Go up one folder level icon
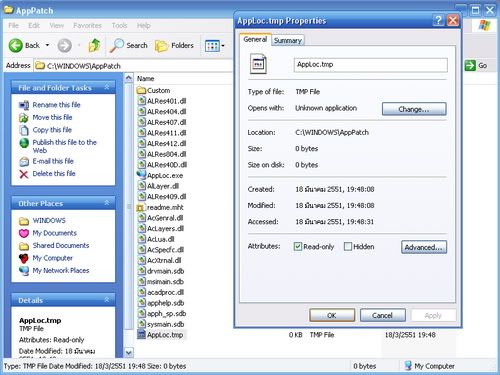 pyautogui.click(x=94, y=45)
